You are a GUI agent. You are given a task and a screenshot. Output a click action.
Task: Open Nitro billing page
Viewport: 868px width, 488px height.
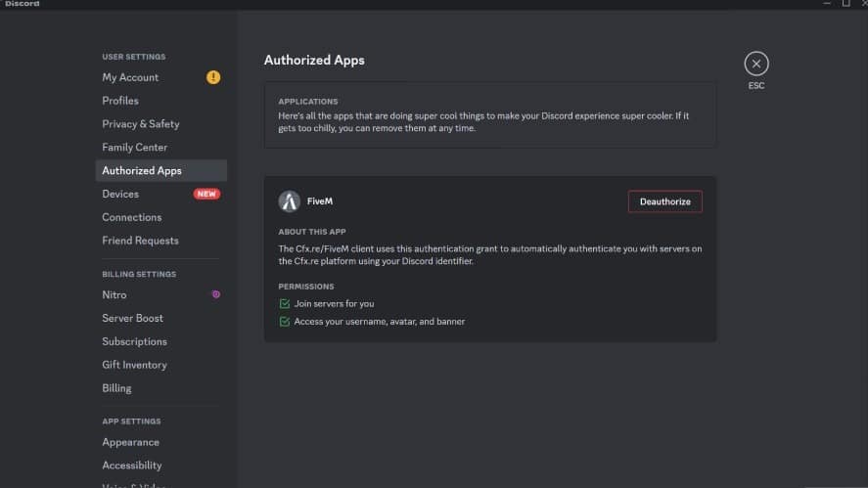[161, 295]
